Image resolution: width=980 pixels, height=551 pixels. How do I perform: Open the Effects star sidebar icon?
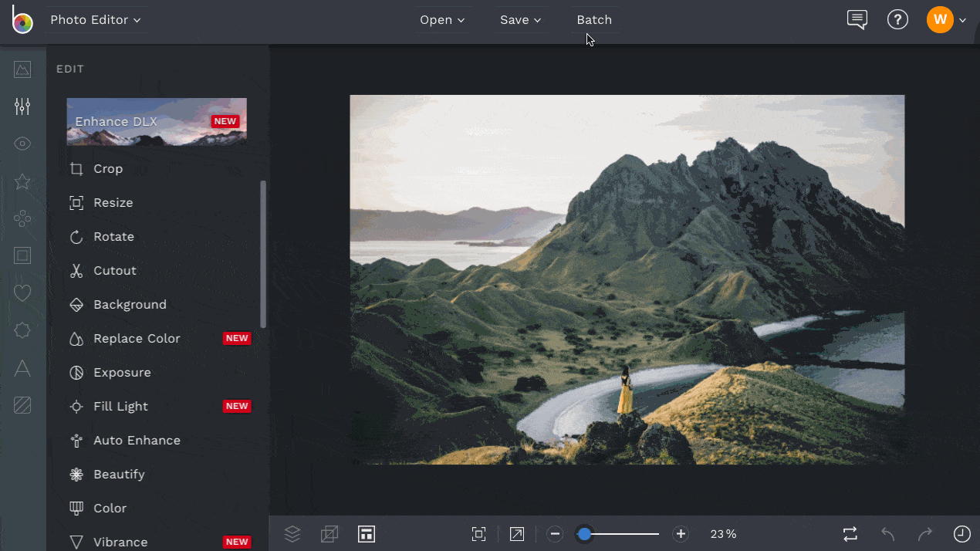coord(22,181)
